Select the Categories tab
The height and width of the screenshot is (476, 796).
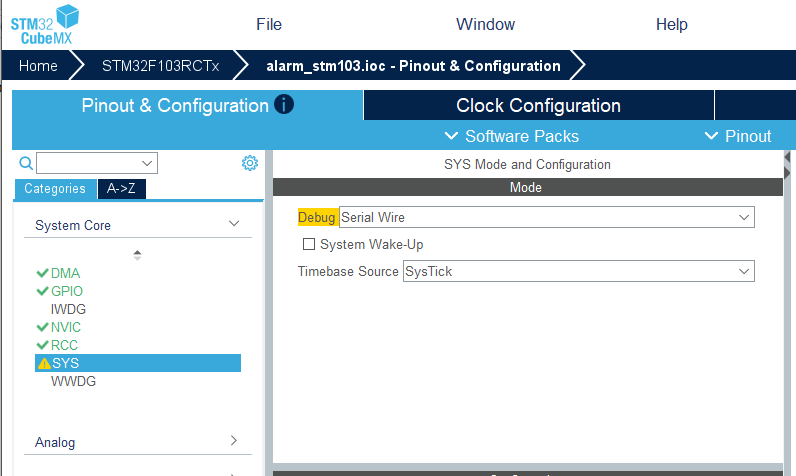(x=55, y=189)
